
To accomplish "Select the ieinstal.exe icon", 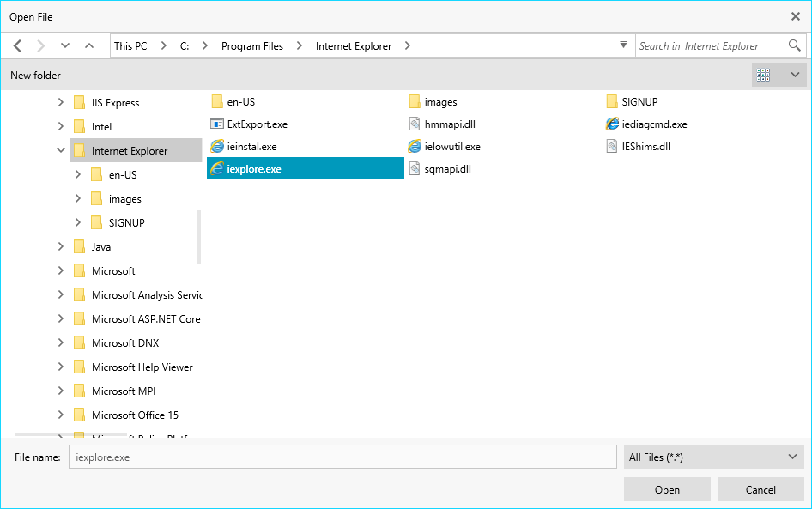I will 217,147.
